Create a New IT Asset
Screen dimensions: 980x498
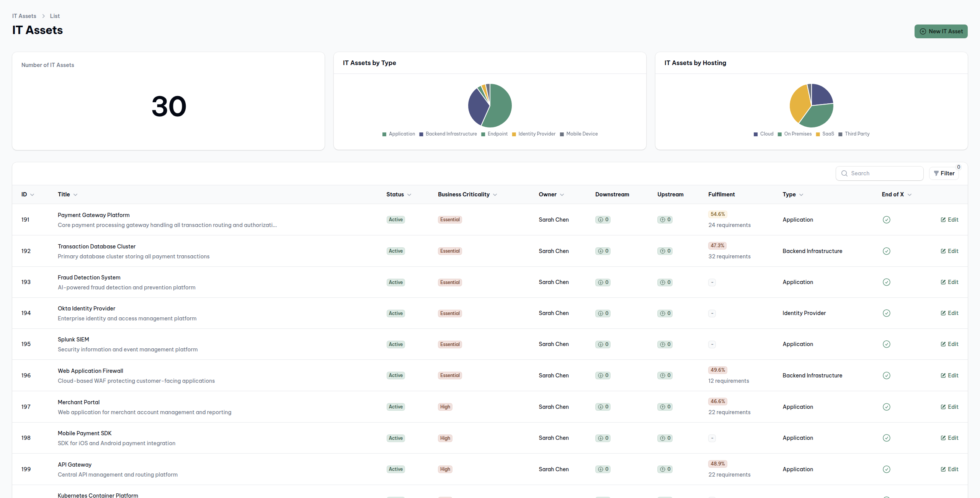click(941, 31)
